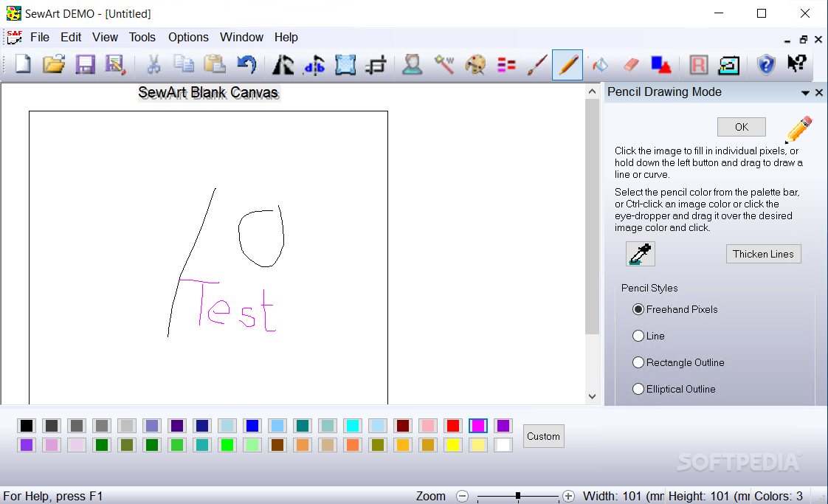Click the OK button in the pencil panel
The width and height of the screenshot is (828, 504).
[x=742, y=127]
